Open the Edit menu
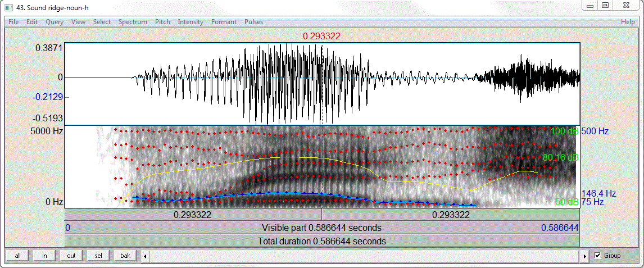The height and width of the screenshot is (268, 644). pos(32,22)
